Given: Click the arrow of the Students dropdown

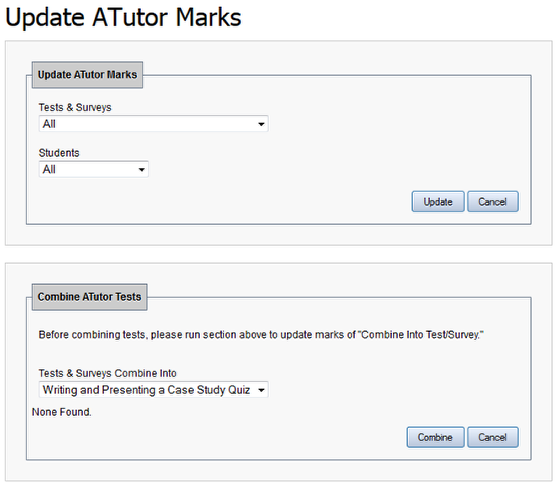Looking at the screenshot, I should coord(141,169).
